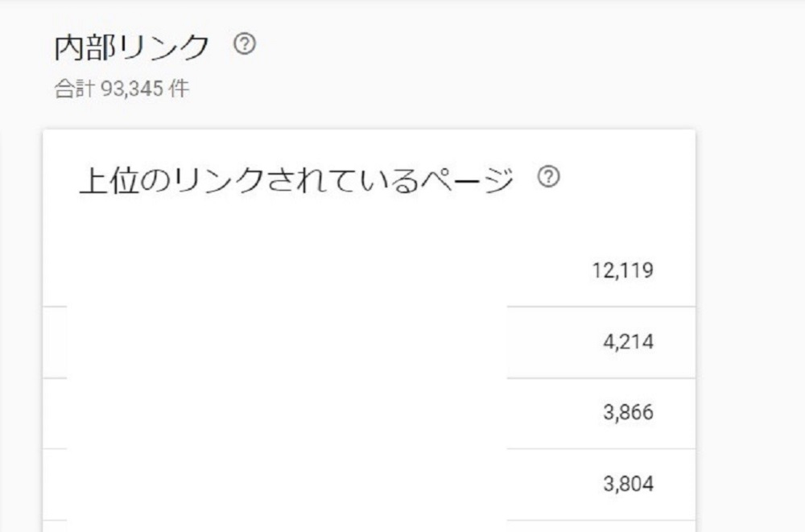The width and height of the screenshot is (805, 532).
Task: Select the 4,214 link count
Action: [x=628, y=342]
